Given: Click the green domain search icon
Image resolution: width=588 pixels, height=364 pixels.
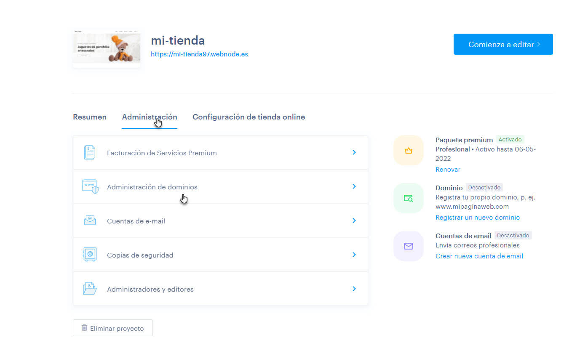Looking at the screenshot, I should click(x=408, y=197).
